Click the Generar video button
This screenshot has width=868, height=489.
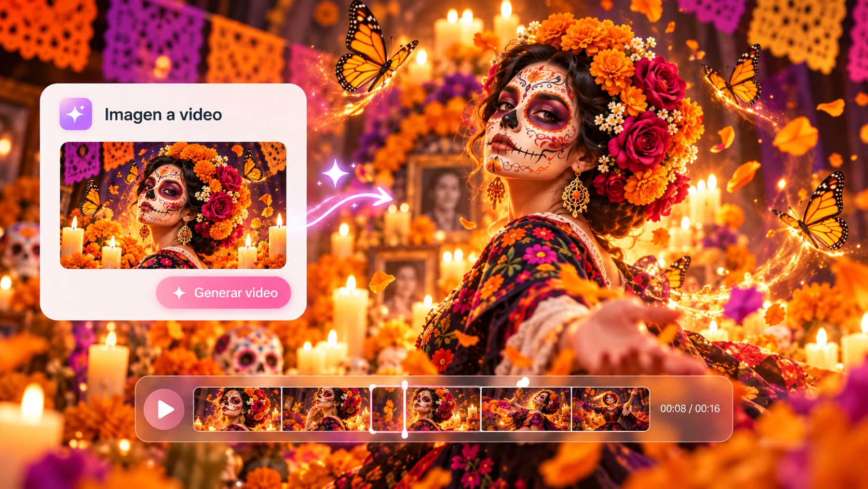pos(223,293)
